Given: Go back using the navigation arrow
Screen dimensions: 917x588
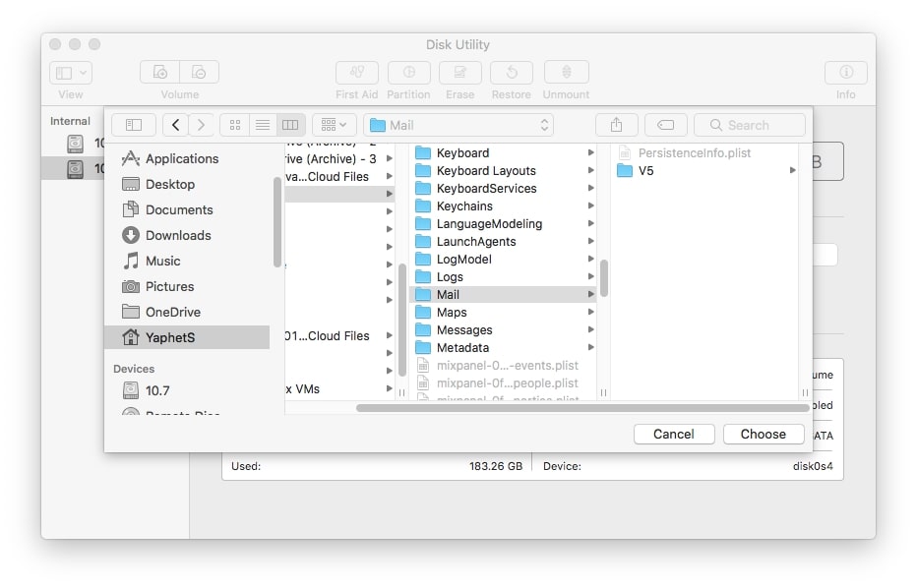Looking at the screenshot, I should coord(175,125).
